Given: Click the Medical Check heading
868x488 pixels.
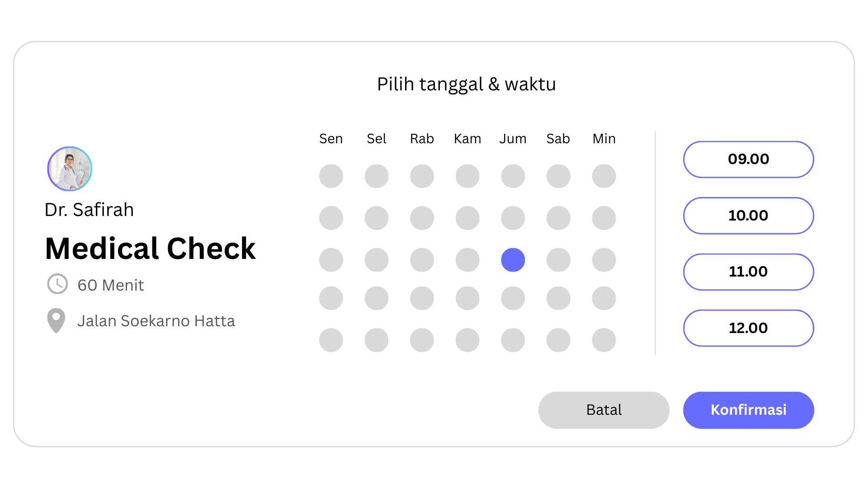Looking at the screenshot, I should click(x=151, y=249).
